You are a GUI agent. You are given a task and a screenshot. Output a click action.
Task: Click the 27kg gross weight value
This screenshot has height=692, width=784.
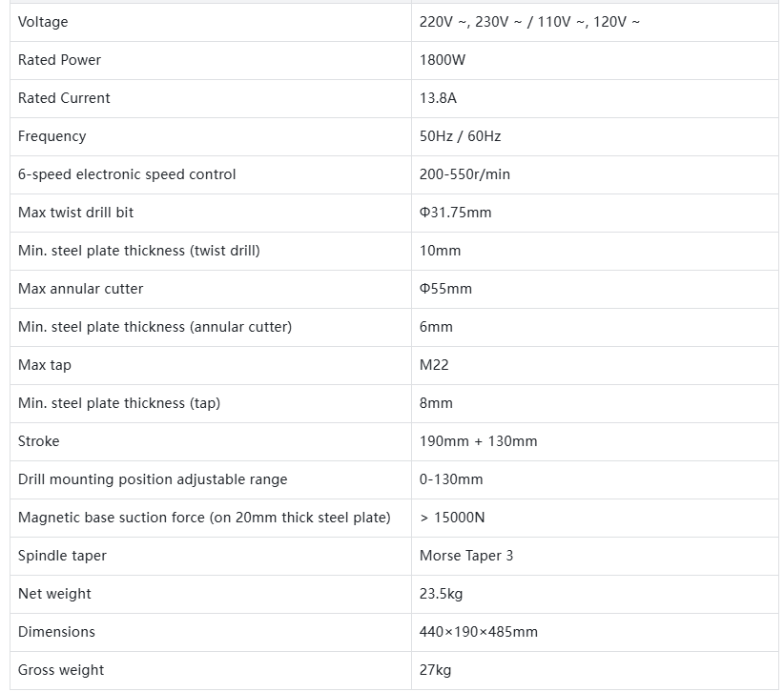click(x=435, y=670)
